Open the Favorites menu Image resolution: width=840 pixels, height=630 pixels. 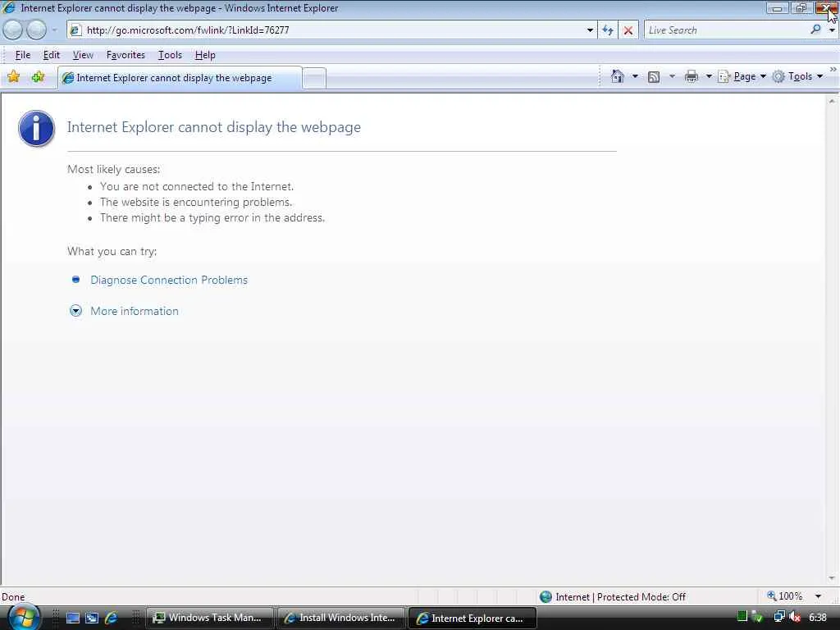(x=126, y=55)
